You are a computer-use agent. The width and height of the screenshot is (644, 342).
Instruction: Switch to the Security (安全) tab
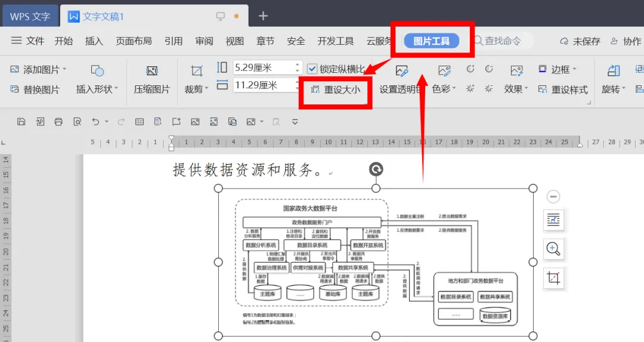pyautogui.click(x=296, y=41)
